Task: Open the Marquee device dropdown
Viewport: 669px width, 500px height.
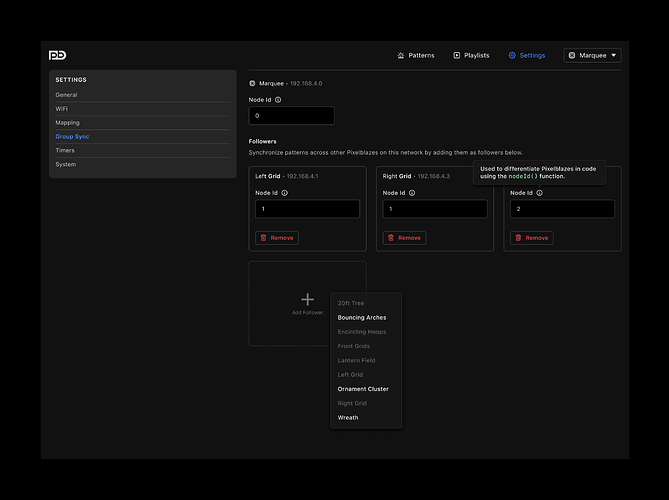Action: tap(592, 55)
